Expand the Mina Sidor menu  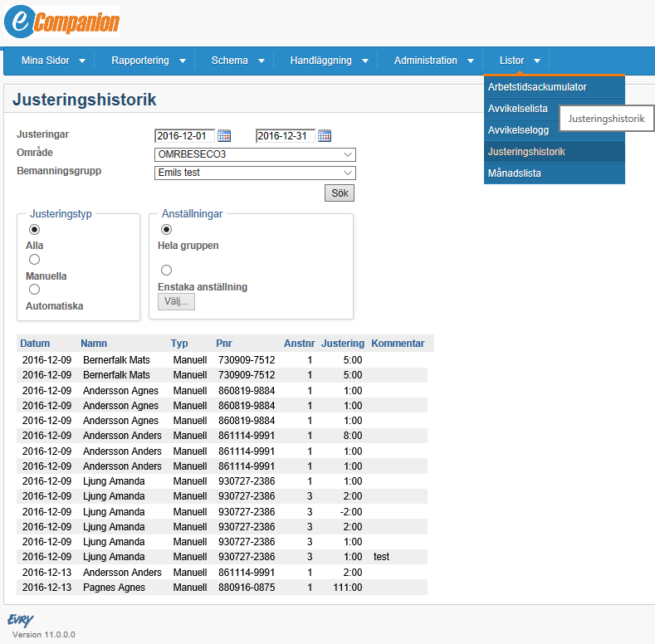coord(53,61)
